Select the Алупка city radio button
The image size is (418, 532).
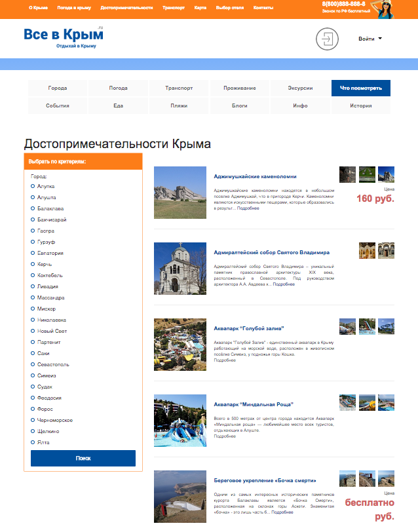point(33,186)
